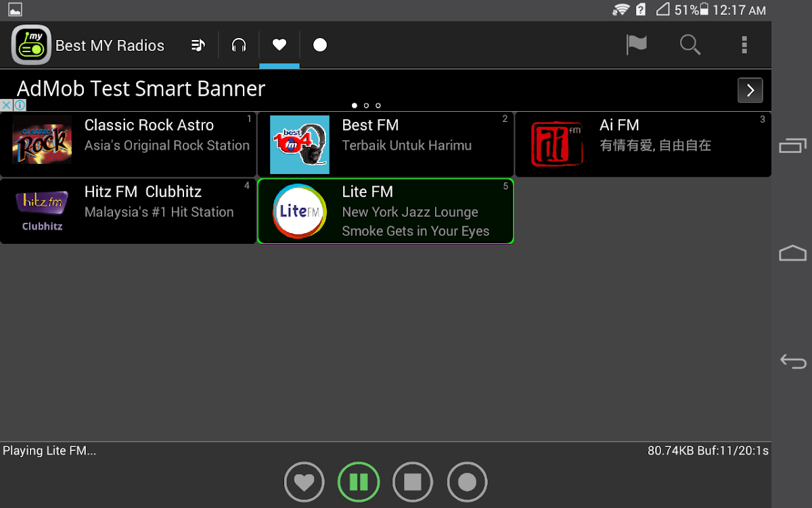Select the favorites heart tab
812x508 pixels.
coord(279,45)
